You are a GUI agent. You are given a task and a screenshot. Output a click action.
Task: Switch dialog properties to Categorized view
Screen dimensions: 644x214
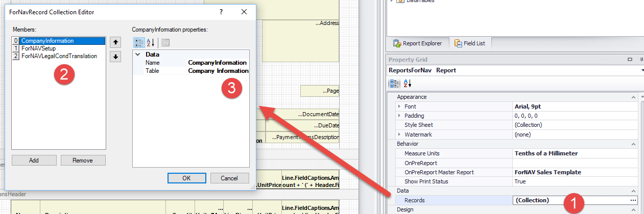(x=138, y=43)
